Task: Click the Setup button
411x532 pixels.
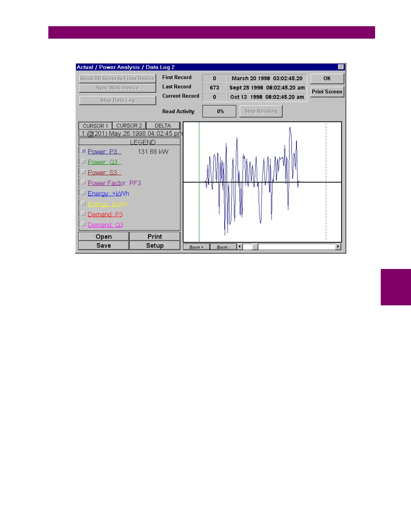Action: click(x=155, y=246)
